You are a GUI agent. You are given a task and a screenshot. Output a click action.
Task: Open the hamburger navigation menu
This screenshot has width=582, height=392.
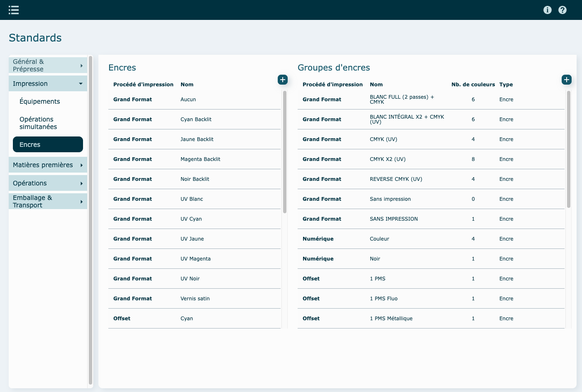(14, 10)
